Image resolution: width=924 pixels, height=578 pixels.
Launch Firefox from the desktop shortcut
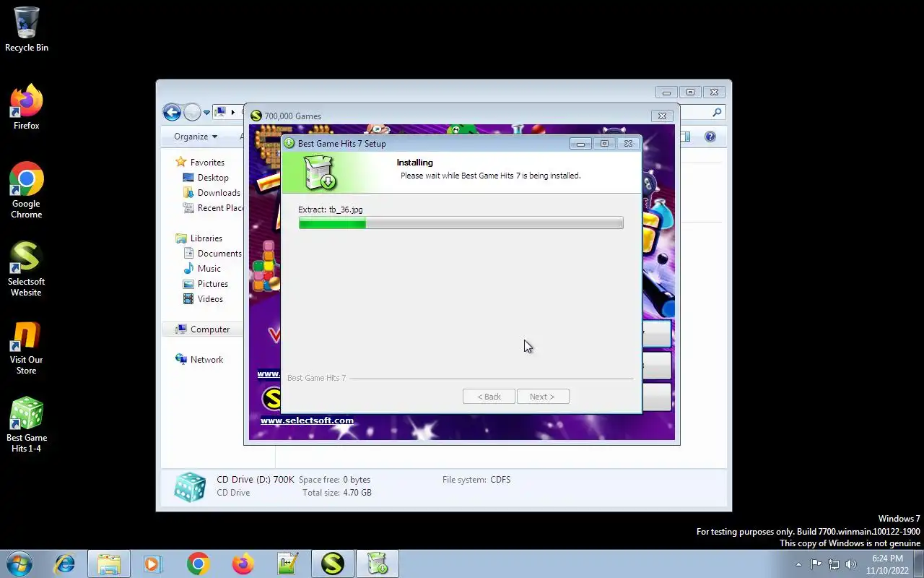tap(27, 107)
